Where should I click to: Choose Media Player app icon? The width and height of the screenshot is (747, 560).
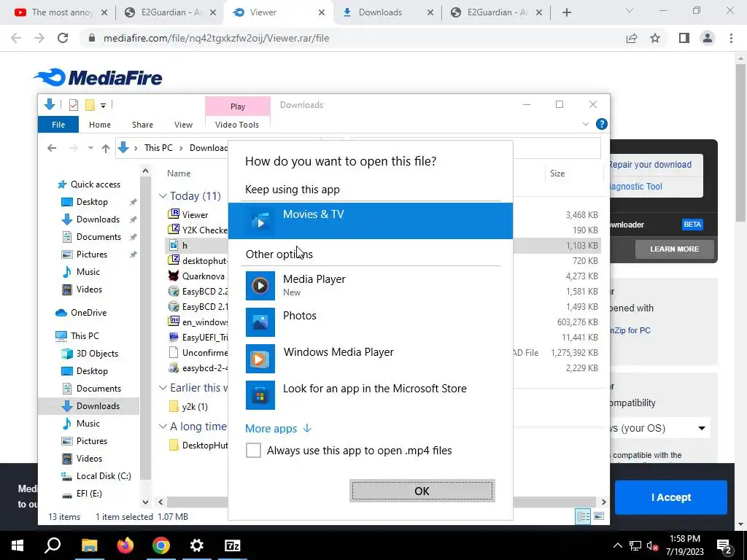pos(260,286)
